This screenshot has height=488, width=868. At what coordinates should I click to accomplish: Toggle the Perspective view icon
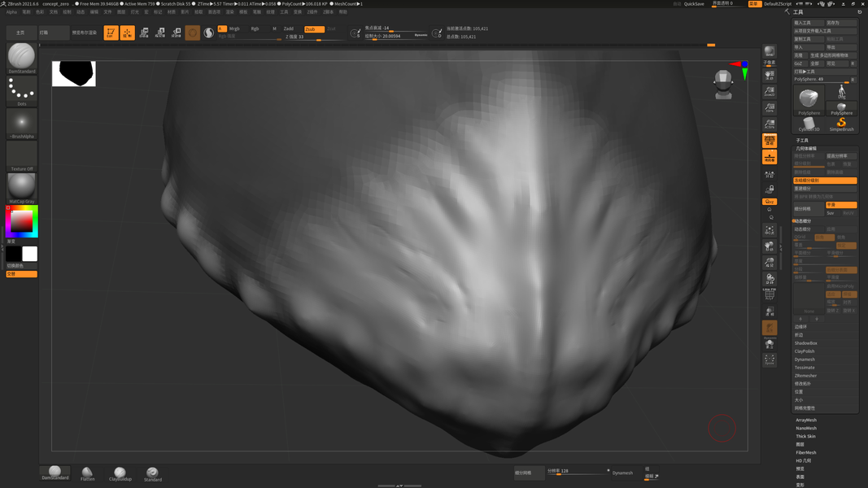770,141
